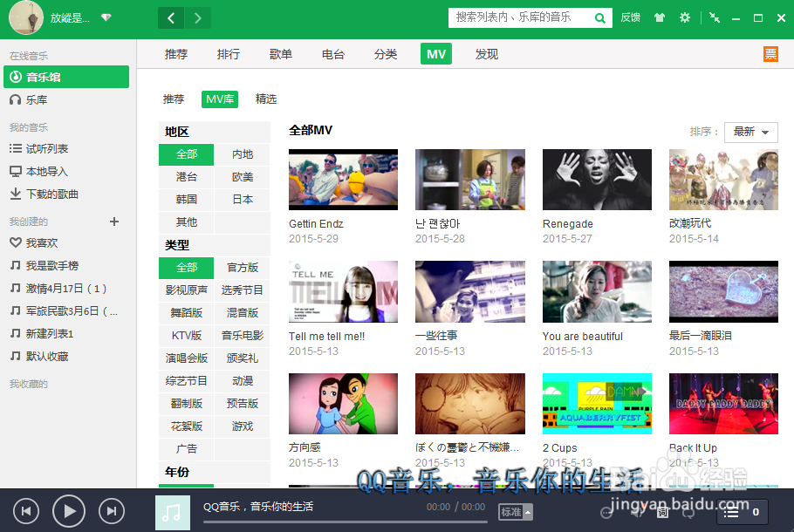Switch to mini mode icon

(x=715, y=17)
